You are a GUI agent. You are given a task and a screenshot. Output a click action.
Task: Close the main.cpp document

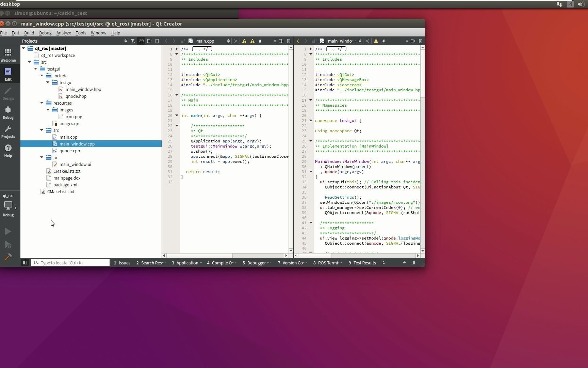[x=235, y=41]
